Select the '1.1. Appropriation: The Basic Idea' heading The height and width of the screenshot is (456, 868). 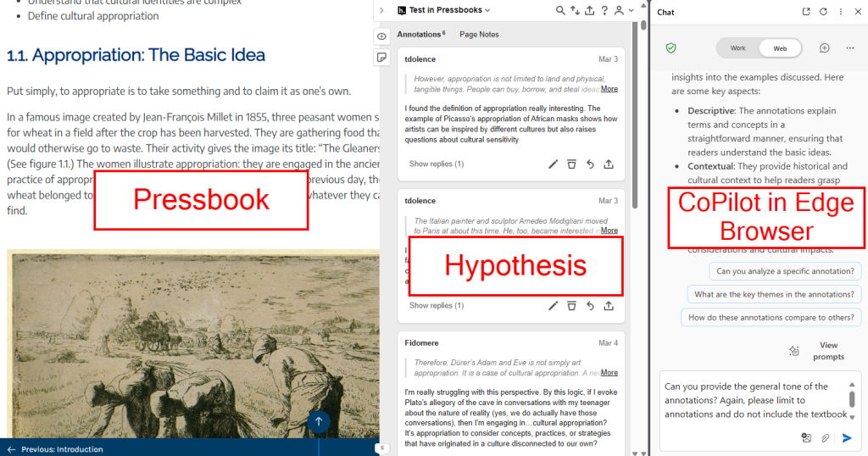136,55
